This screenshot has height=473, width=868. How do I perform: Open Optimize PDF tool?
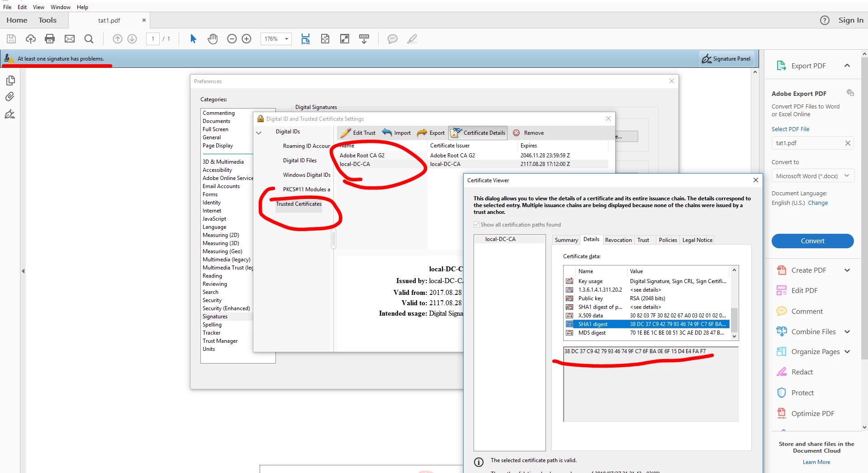(812, 414)
